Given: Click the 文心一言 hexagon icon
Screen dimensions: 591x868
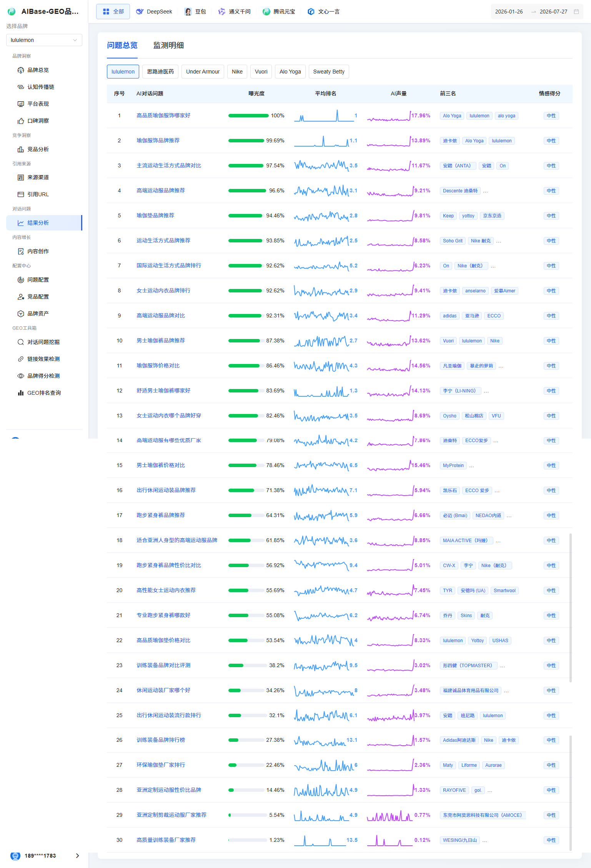Looking at the screenshot, I should tap(311, 12).
